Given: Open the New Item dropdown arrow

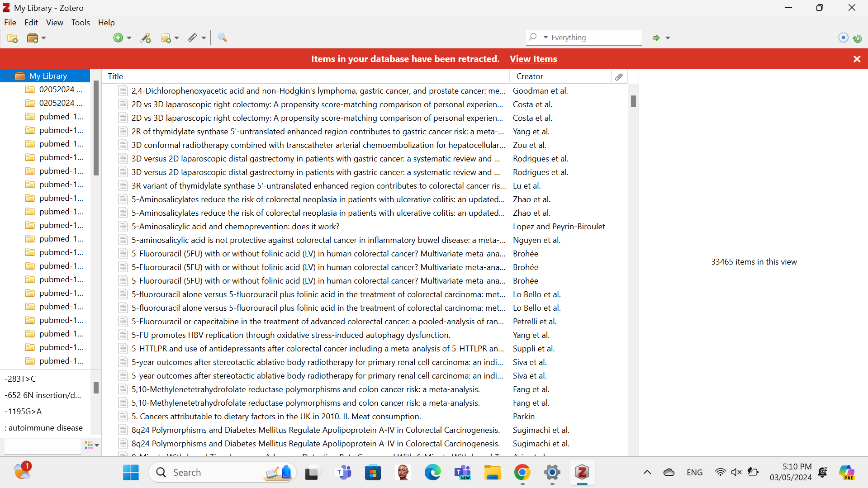Looking at the screenshot, I should pos(129,38).
